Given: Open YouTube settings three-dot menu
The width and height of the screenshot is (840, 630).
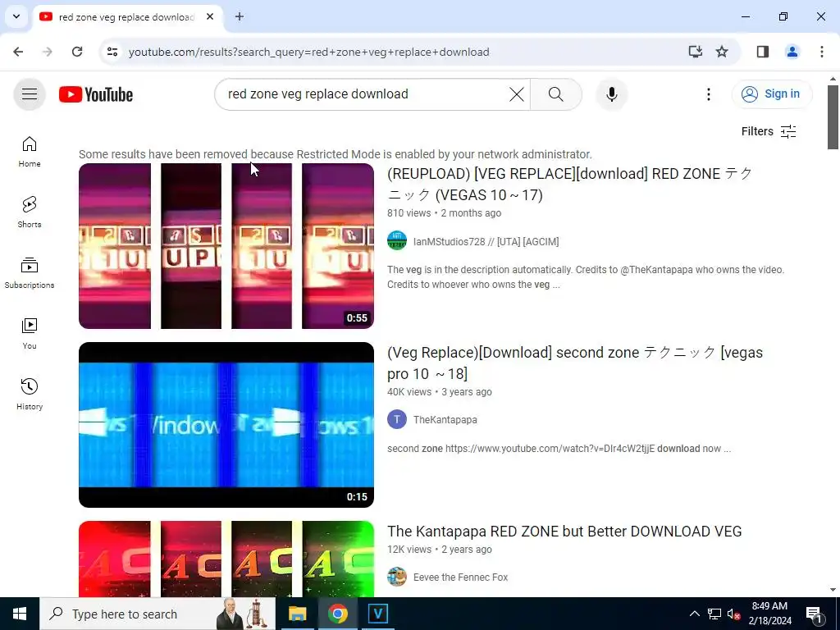Looking at the screenshot, I should click(x=708, y=94).
